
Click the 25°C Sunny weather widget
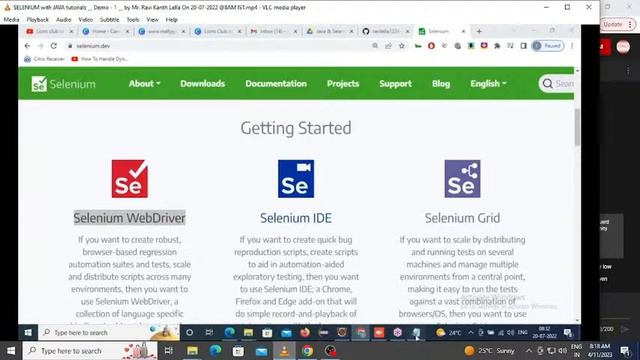[x=490, y=351]
